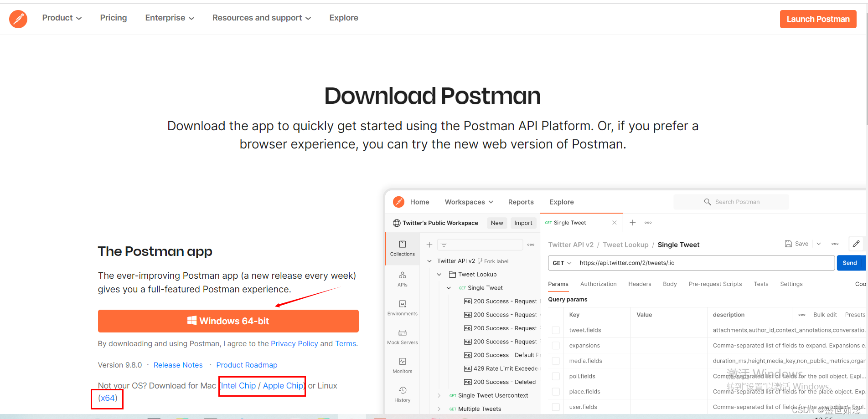Switch to the Settings tab

click(791, 284)
